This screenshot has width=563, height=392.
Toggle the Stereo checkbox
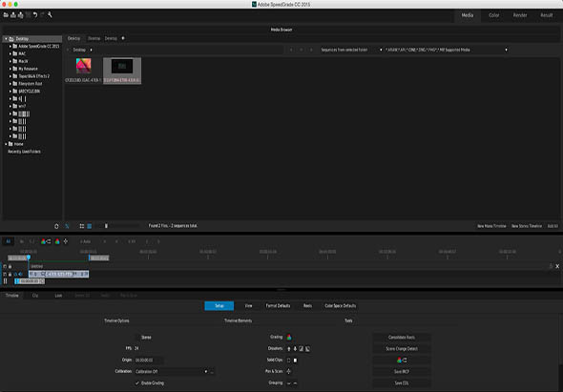tap(137, 337)
